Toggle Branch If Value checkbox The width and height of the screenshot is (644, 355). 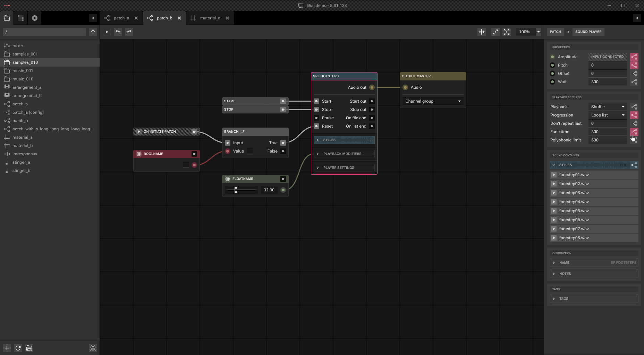pos(250,151)
